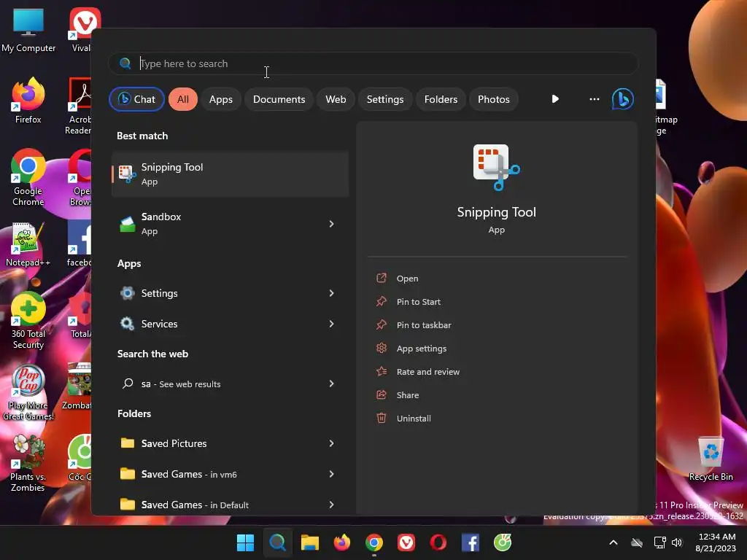Click the Type here to search field
747x560 pixels.
373,63
